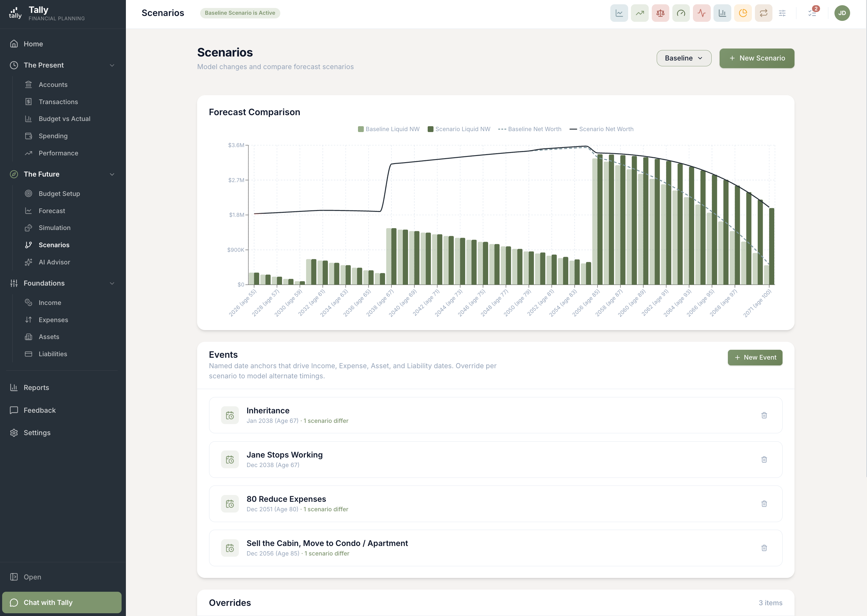Image resolution: width=867 pixels, height=616 pixels.
Task: Click the '2038 (age 67)' chart axis label
Action: [380, 303]
